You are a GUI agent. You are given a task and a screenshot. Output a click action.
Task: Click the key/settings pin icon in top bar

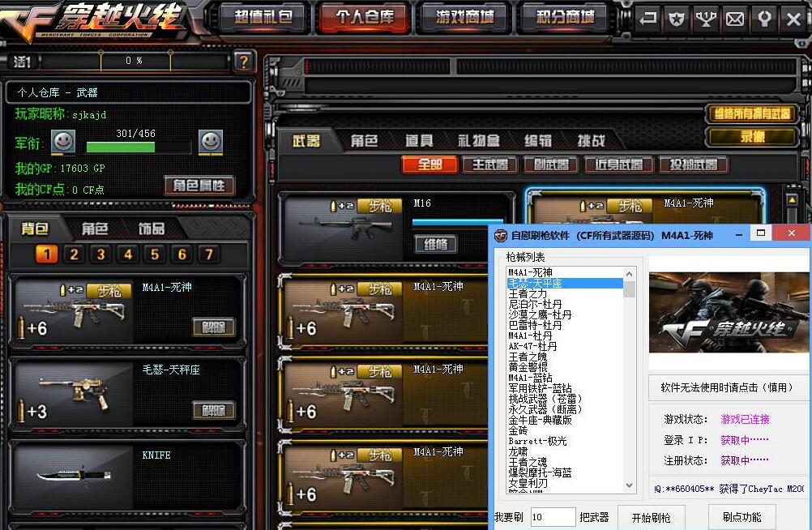[x=764, y=19]
